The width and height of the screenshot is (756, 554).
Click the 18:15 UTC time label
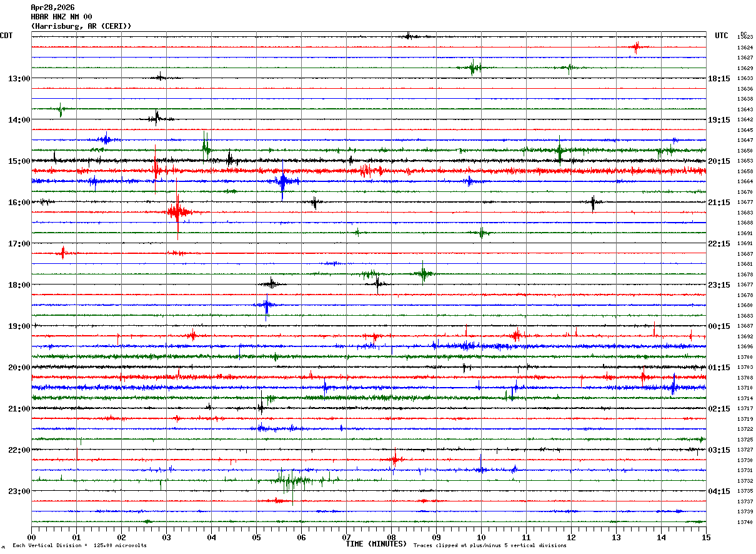point(719,78)
